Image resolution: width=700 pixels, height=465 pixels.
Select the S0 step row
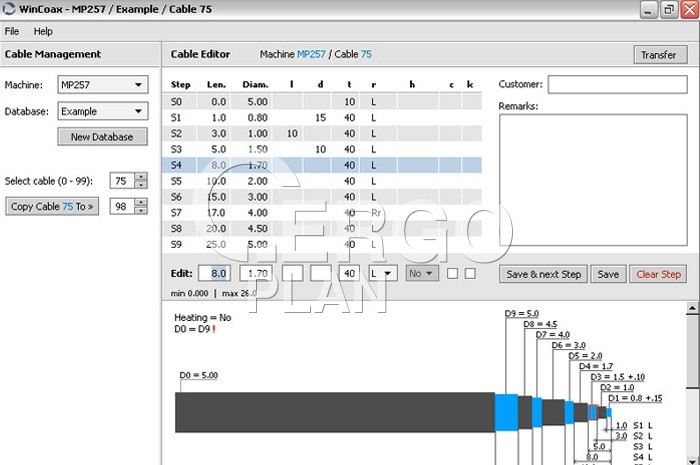(321, 102)
